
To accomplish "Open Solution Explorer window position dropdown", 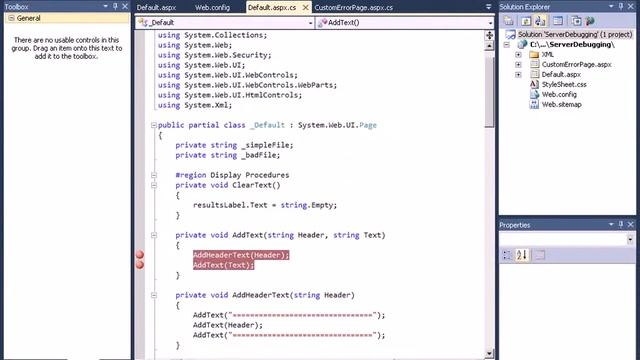I will coord(611,7).
